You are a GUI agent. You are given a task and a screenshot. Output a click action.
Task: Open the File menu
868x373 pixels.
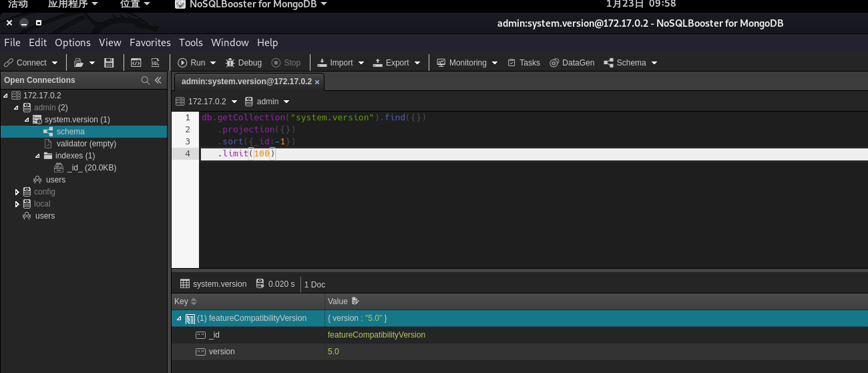point(12,42)
